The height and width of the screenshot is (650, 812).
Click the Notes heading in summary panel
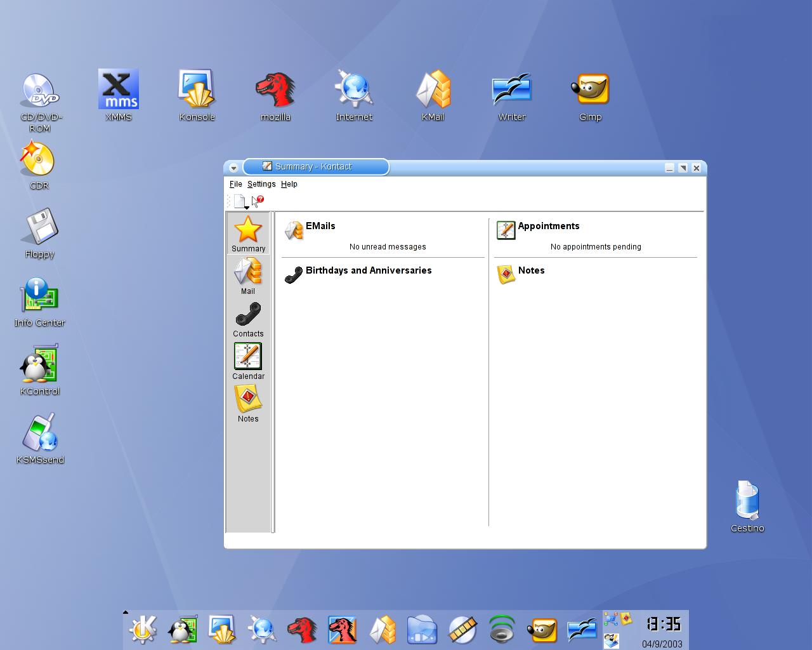[x=532, y=270]
